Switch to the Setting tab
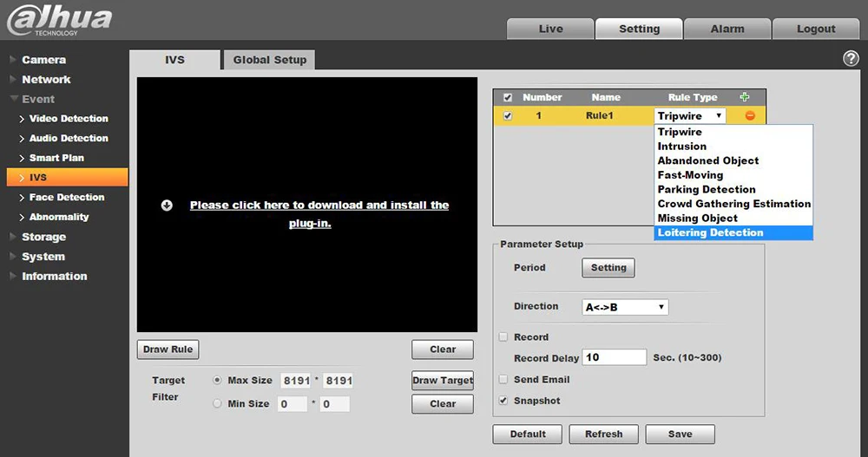This screenshot has width=868, height=457. click(x=639, y=29)
